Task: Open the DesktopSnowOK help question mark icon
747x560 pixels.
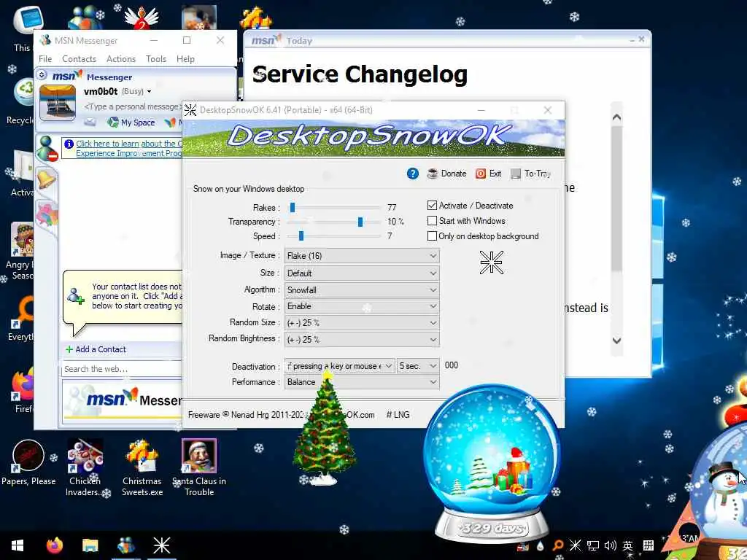Action: pos(413,174)
